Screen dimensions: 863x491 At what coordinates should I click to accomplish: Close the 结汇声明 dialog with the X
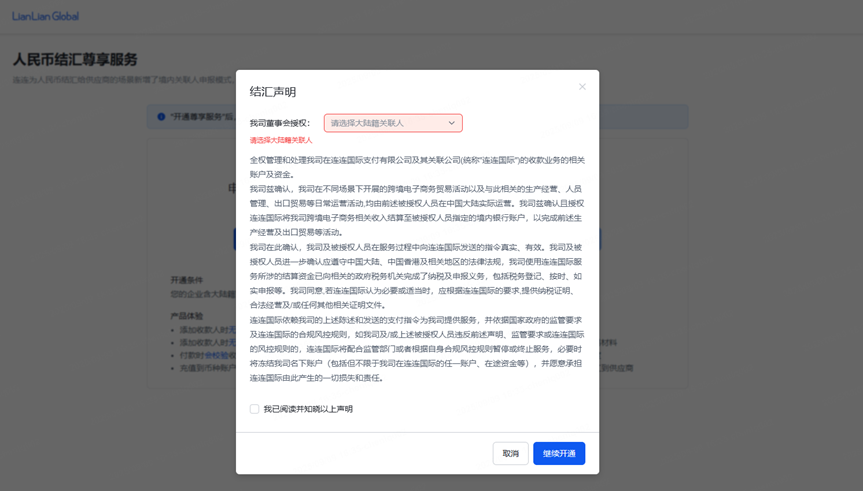click(x=582, y=87)
